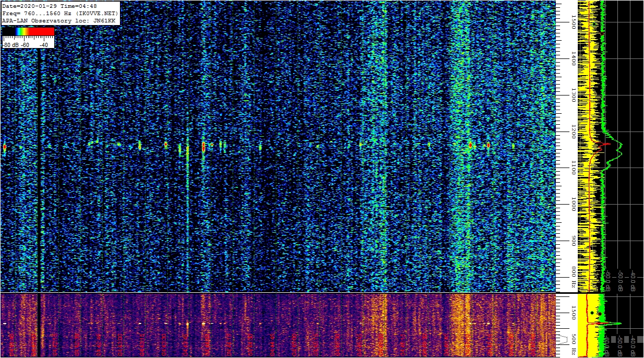
Task: Click the 500 Hz label on lower axis
Action: pos(574,344)
